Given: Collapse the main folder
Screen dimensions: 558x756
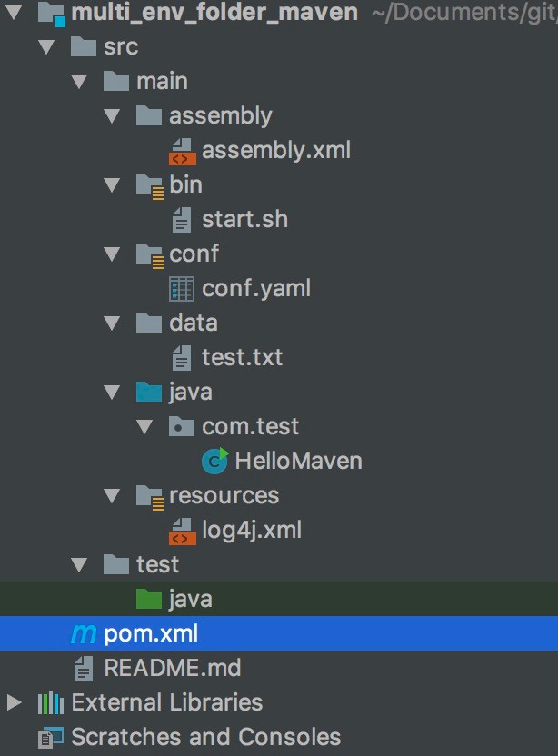Looking at the screenshot, I should click(79, 80).
